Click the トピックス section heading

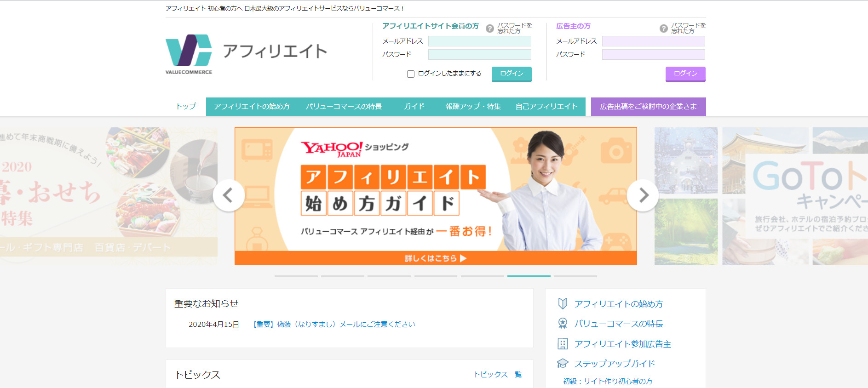pos(198,375)
